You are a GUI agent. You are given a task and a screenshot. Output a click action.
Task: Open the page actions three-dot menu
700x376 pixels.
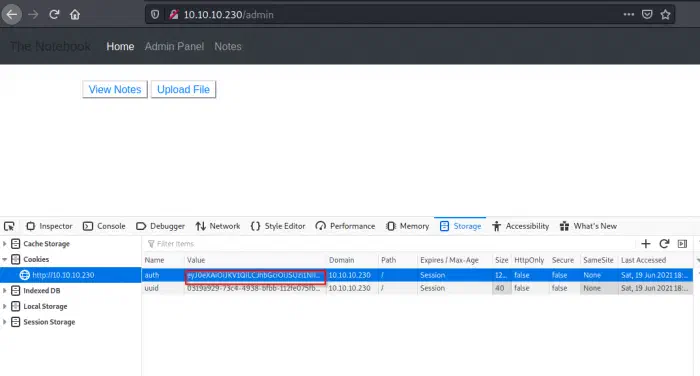tap(629, 15)
